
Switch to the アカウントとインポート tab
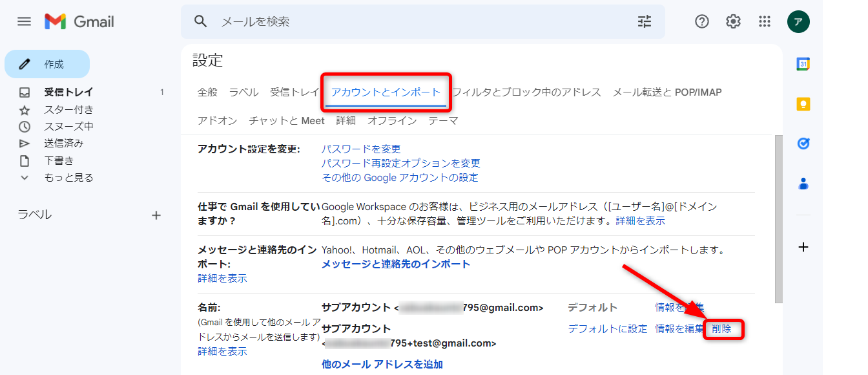coord(386,92)
